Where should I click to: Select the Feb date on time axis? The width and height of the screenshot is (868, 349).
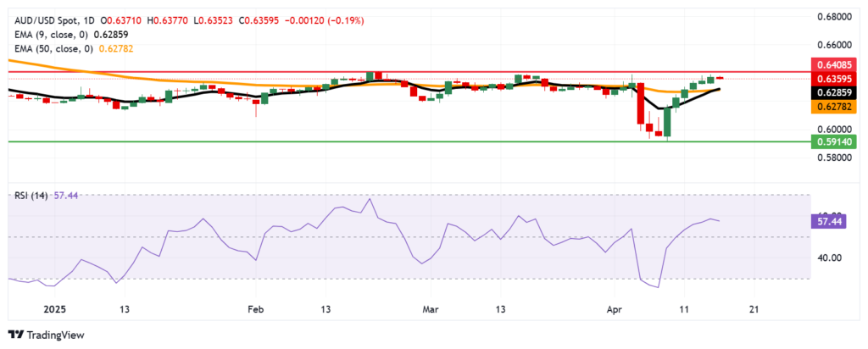click(x=254, y=310)
